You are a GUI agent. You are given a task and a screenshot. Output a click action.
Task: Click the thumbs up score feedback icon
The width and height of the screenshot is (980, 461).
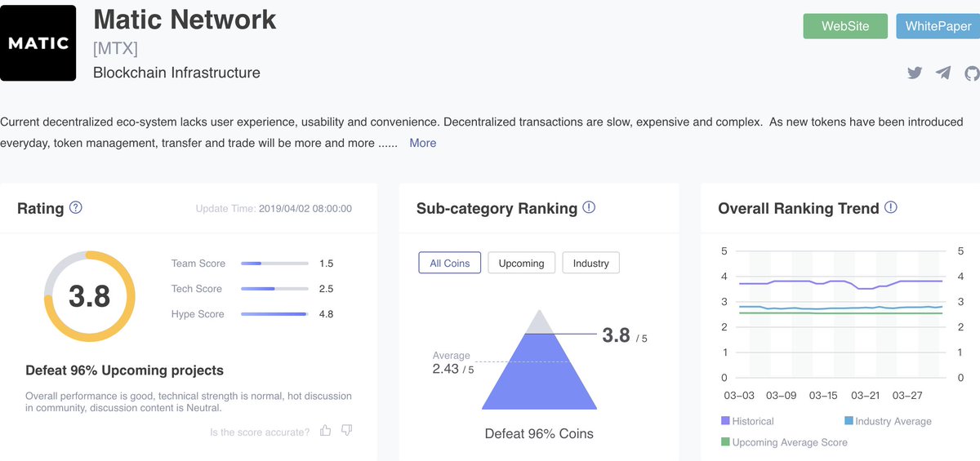[326, 430]
